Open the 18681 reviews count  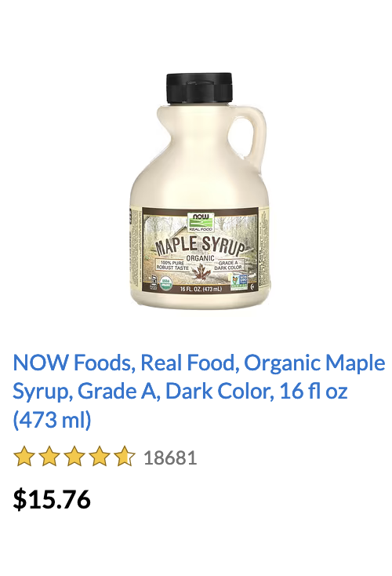coord(170,458)
